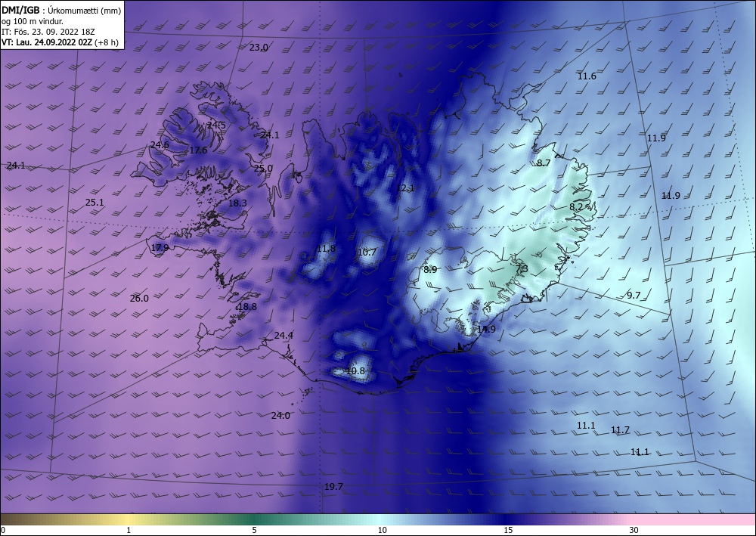Click the color scale tick label 10
Screen dimensions: 756x536
click(x=382, y=531)
